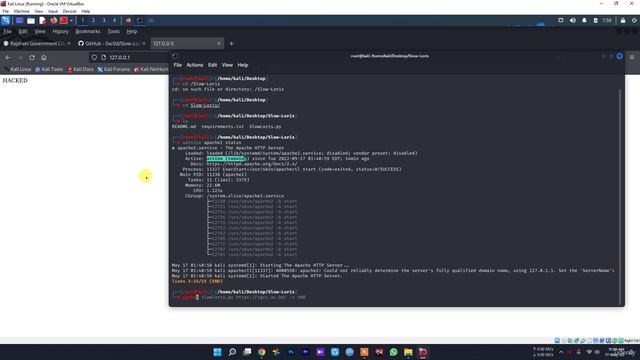
Task: Open the Firefox launcher in Kali panel
Action: (x=53, y=20)
